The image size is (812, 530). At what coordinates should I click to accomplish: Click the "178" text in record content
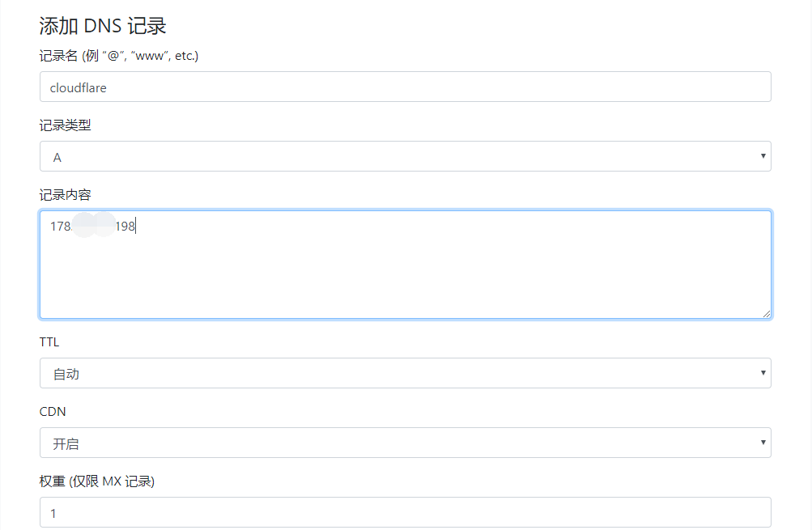(60, 227)
